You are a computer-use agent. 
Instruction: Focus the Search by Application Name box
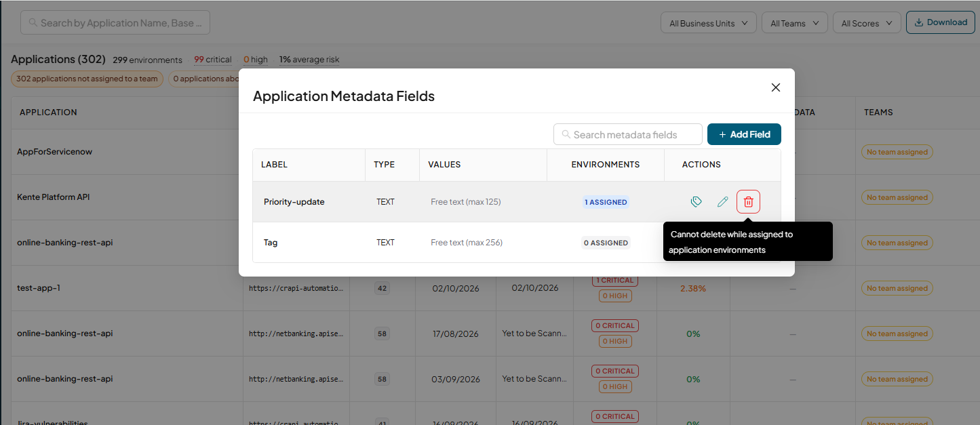pos(115,22)
